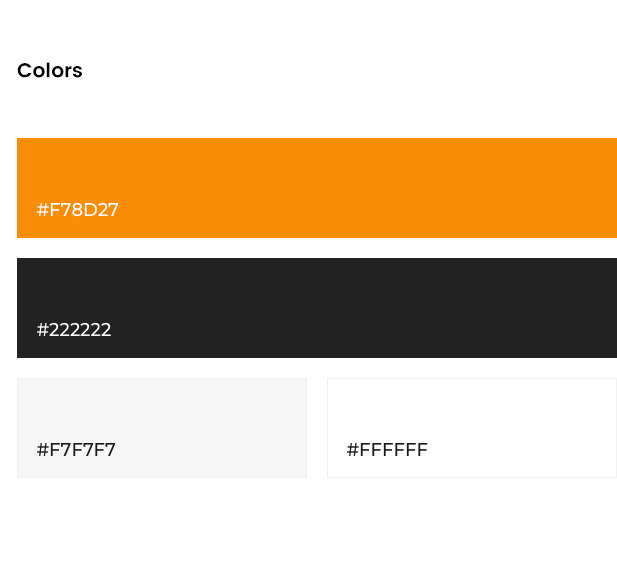The width and height of the screenshot is (617, 577).
Task: Click the Colors section heading
Action: (x=50, y=70)
